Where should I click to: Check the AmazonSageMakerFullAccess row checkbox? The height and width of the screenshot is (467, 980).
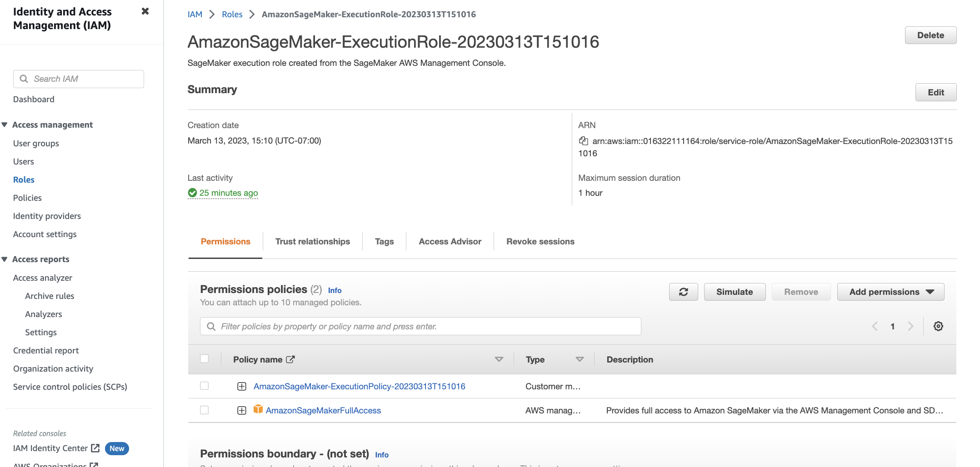coord(205,410)
